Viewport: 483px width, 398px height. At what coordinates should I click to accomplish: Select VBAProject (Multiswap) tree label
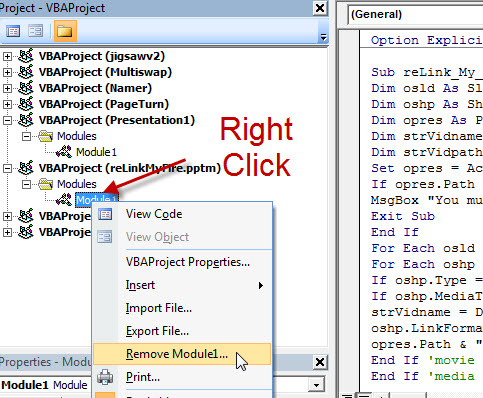(105, 72)
